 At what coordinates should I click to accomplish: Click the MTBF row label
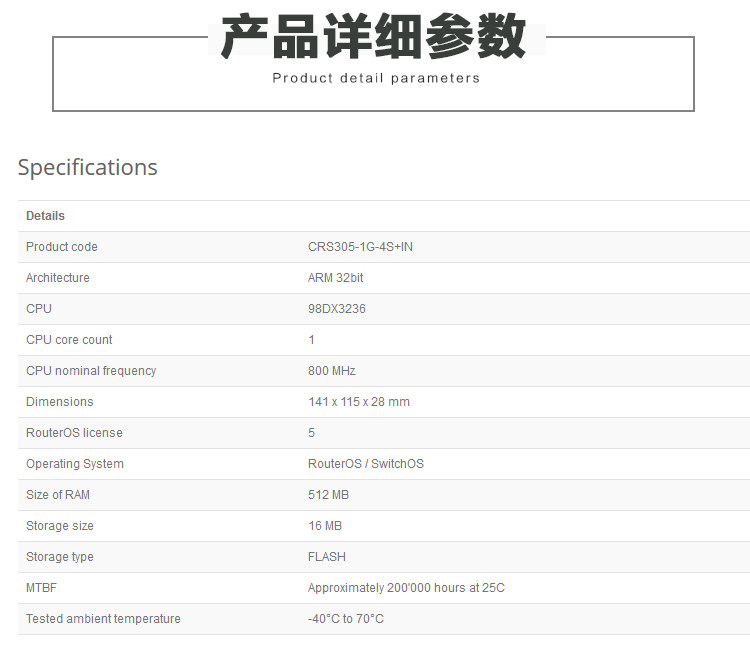[x=42, y=587]
